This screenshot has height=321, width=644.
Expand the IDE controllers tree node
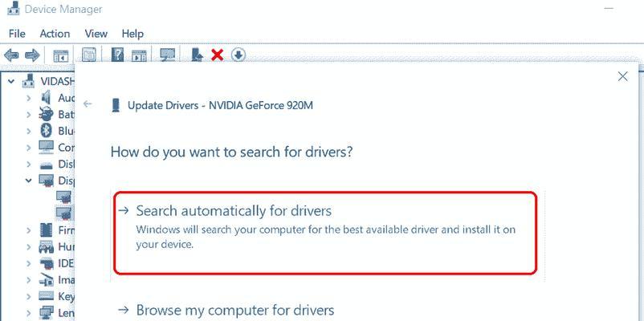point(28,263)
